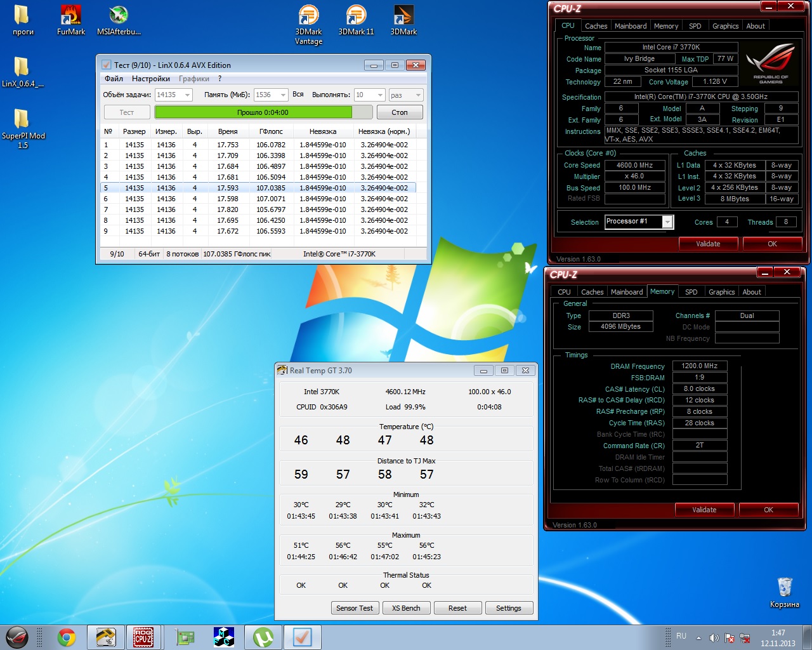This screenshot has height=650, width=812.
Task: Expand the Processor #1 selection dropdown
Action: tap(667, 222)
